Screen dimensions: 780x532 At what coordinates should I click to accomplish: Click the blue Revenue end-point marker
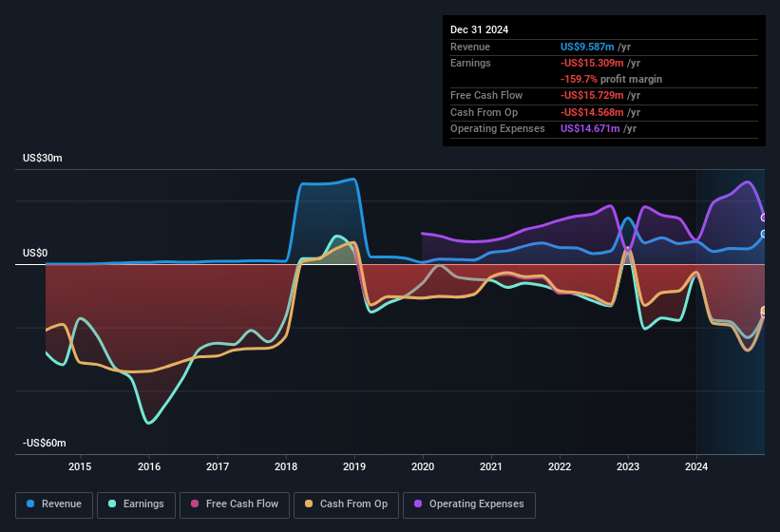click(x=764, y=234)
